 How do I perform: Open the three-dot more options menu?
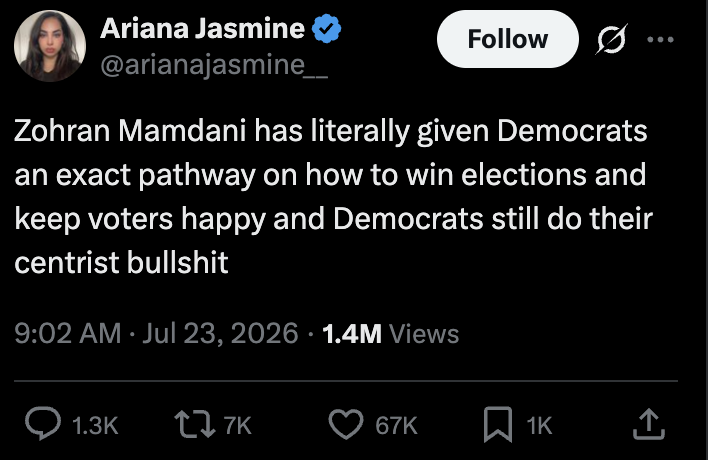point(660,40)
